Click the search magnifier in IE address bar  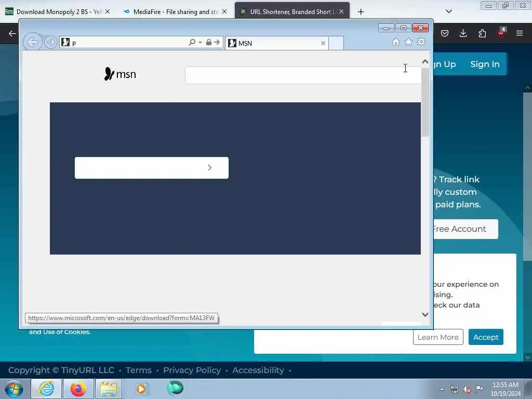[192, 42]
